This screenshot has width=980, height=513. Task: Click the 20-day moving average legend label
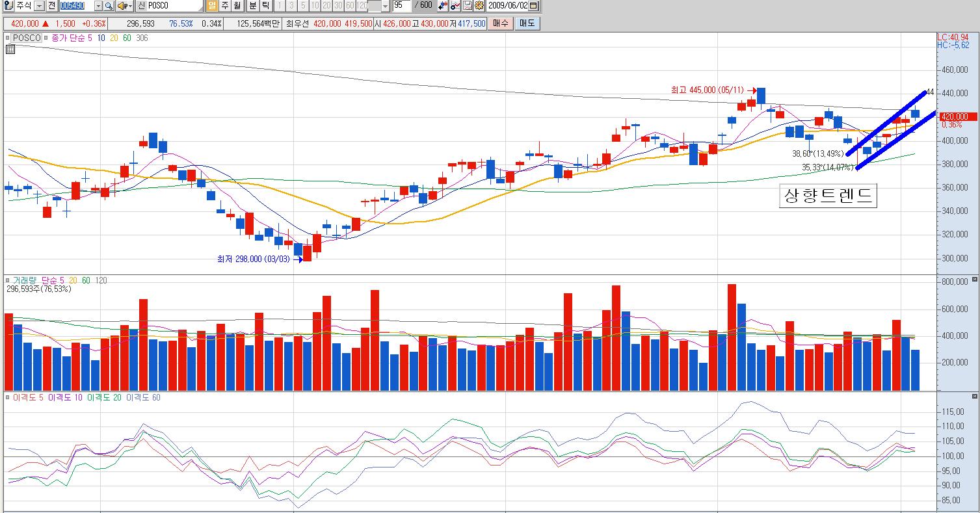click(114, 38)
